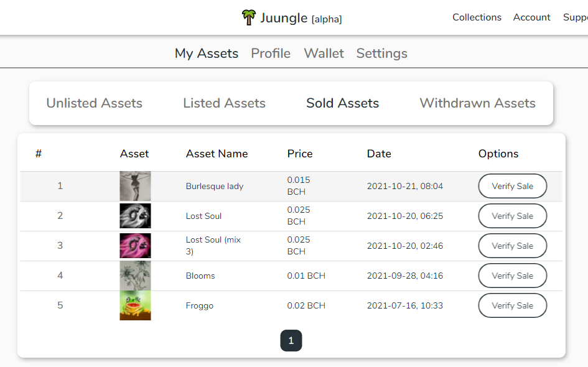Open the Froggo frog thumbnail

135,305
